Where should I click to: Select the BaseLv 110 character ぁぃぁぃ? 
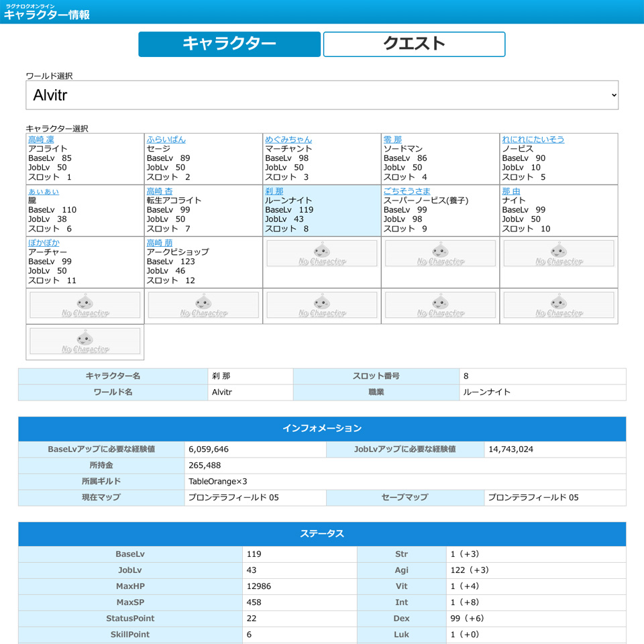click(44, 191)
